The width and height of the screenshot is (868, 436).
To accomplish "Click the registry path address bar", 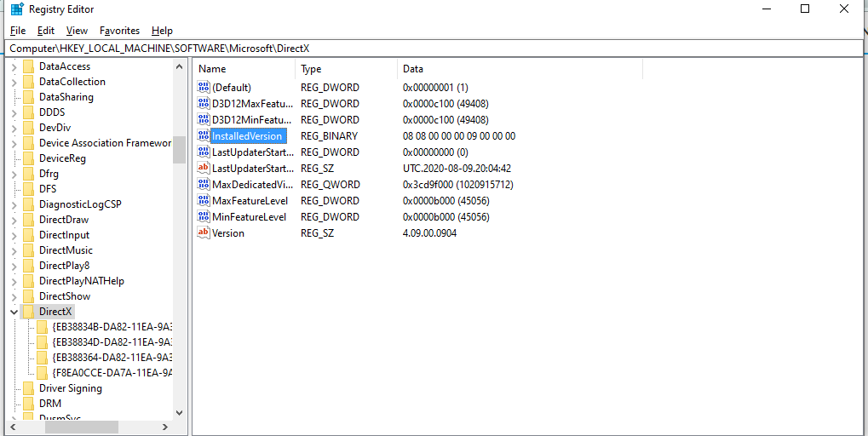I will coord(434,49).
